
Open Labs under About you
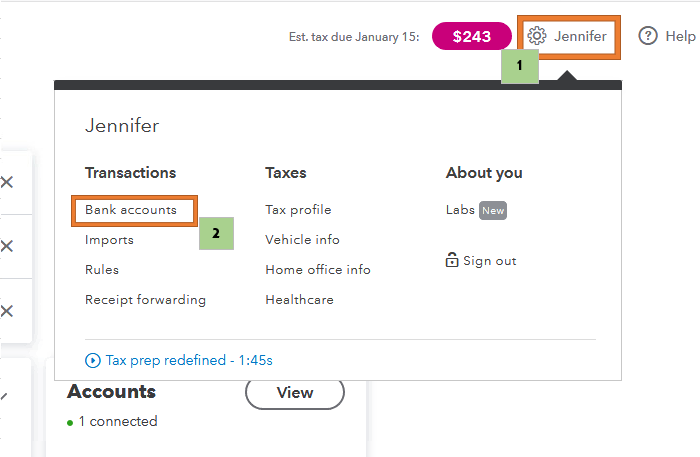(x=460, y=211)
